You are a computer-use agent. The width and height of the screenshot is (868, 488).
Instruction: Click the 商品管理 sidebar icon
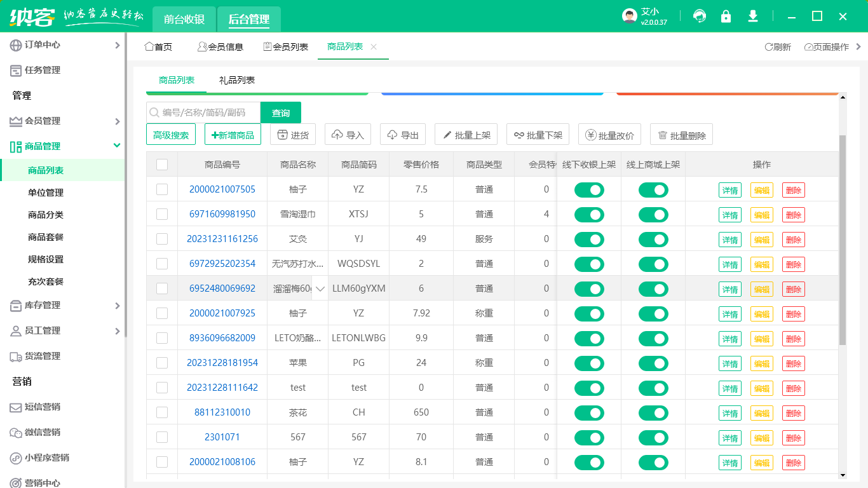(16, 147)
